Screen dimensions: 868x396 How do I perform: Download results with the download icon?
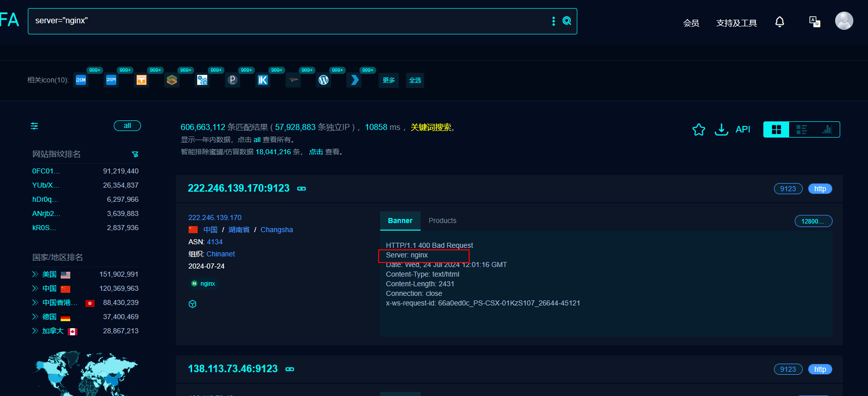721,129
